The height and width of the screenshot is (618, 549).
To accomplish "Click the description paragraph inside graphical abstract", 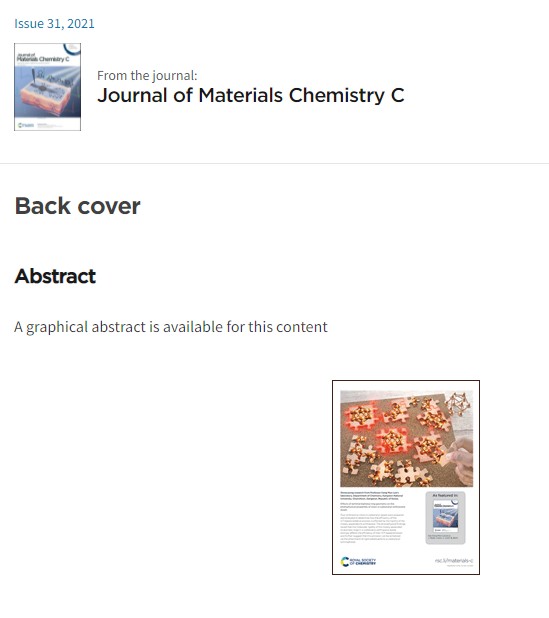I will pos(372,528).
